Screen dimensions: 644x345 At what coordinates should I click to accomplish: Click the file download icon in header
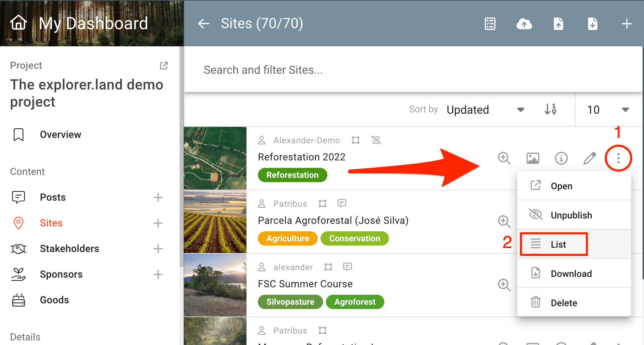coord(592,24)
